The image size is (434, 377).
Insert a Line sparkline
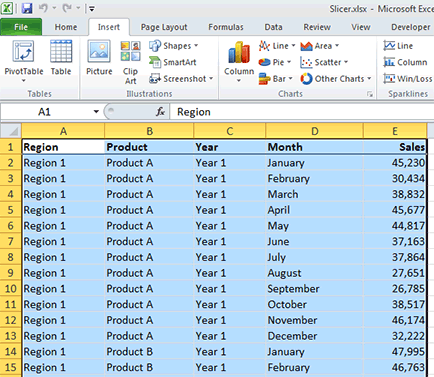(398, 46)
